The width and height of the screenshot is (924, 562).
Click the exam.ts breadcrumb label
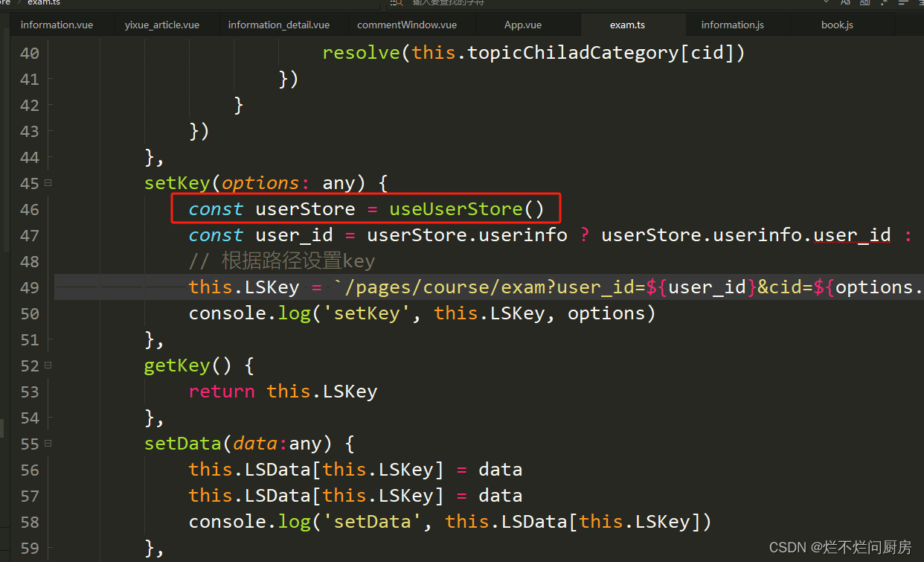coord(42,1)
